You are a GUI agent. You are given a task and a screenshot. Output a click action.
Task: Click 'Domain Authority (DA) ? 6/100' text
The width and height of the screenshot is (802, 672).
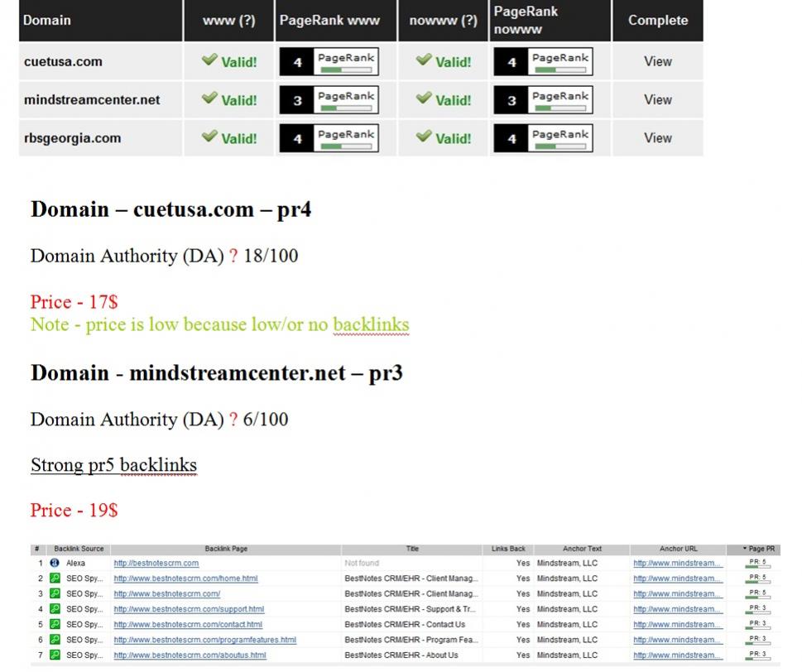click(x=159, y=420)
